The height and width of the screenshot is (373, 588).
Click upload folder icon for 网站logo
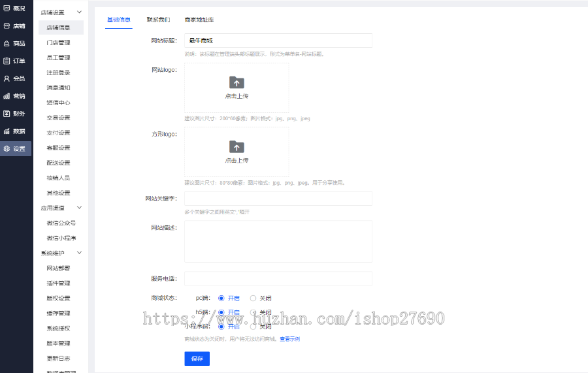(x=237, y=82)
